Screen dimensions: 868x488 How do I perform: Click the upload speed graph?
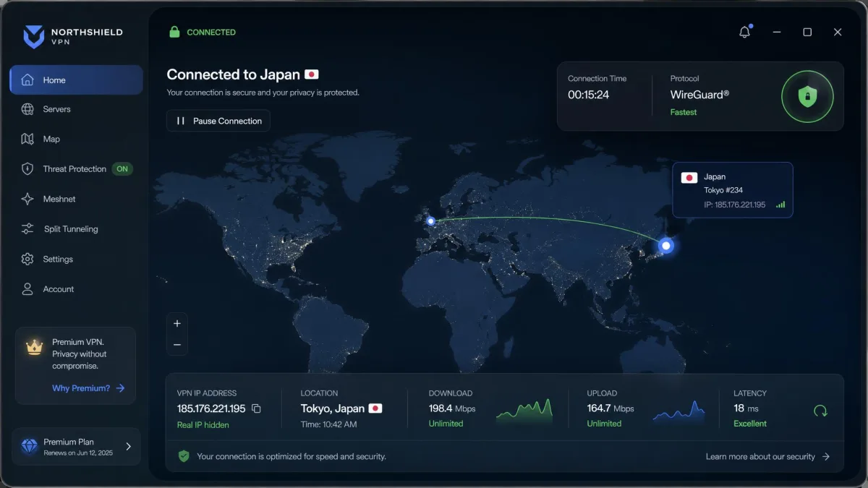pos(678,411)
